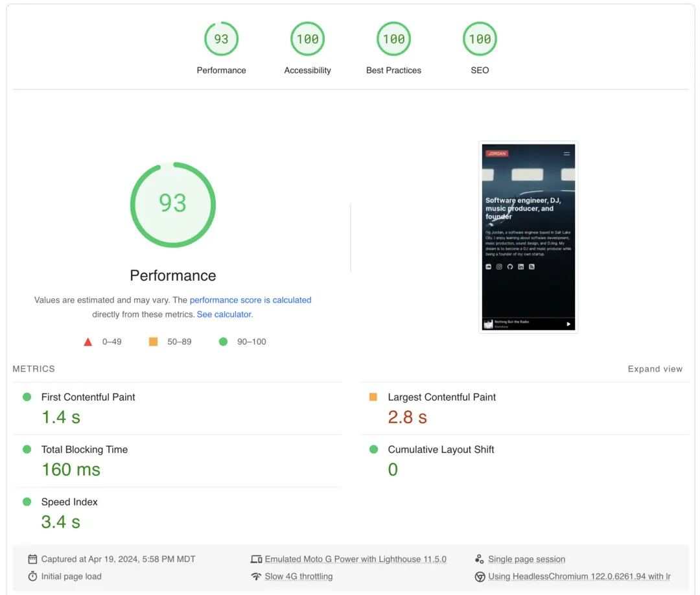The height and width of the screenshot is (595, 700).
Task: Select the Cumulative Layout Shift label
Action: pos(441,449)
